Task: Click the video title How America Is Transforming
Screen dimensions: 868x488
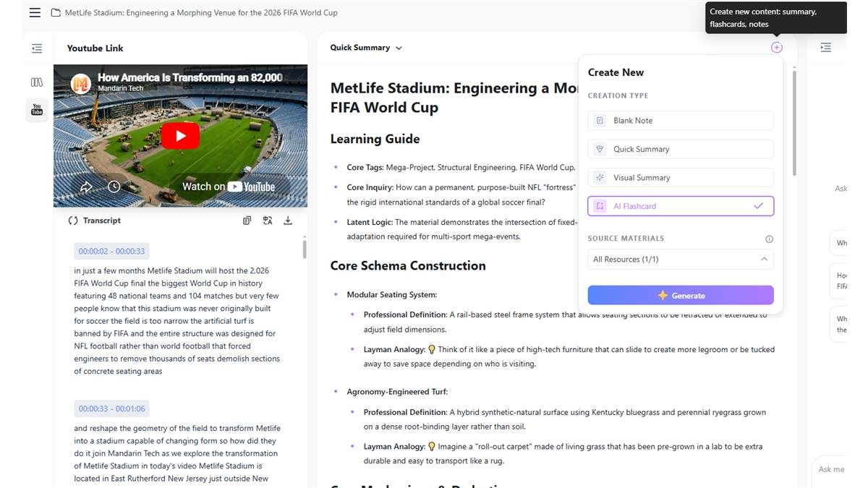Action: (x=190, y=77)
